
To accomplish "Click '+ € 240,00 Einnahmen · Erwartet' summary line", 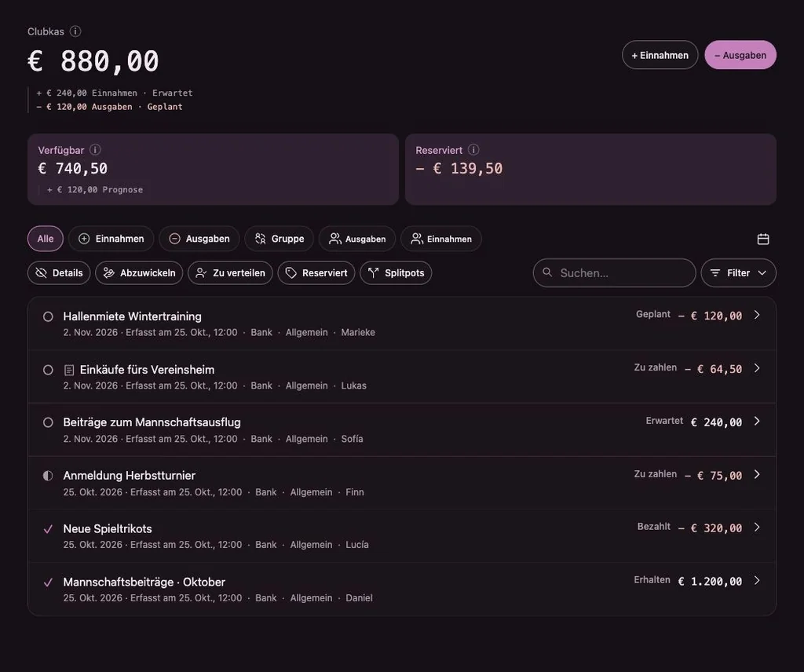I will tap(115, 93).
